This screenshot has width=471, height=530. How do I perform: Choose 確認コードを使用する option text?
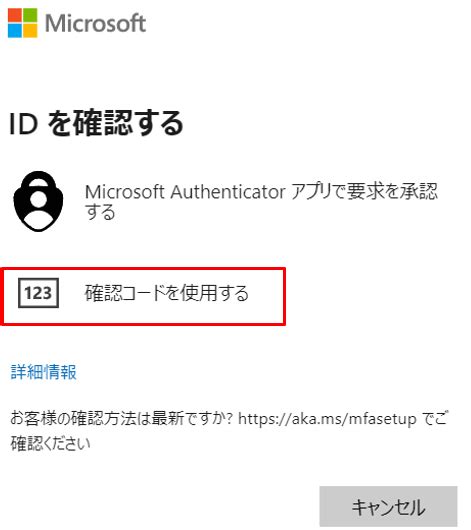point(167,293)
